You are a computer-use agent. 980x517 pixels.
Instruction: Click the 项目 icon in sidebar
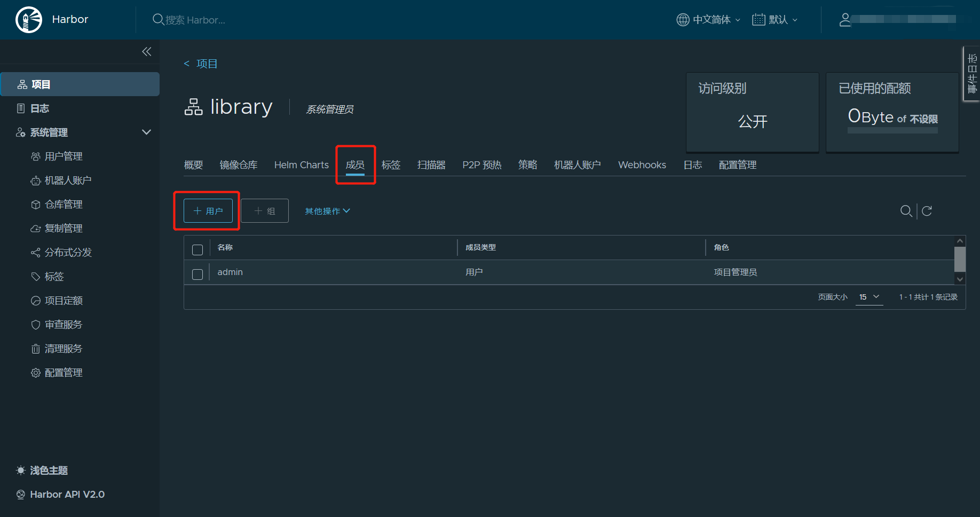click(x=22, y=84)
